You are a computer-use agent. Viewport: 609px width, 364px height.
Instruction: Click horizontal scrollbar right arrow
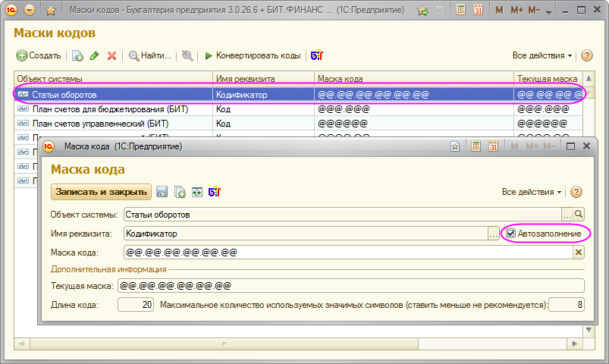click(x=575, y=344)
